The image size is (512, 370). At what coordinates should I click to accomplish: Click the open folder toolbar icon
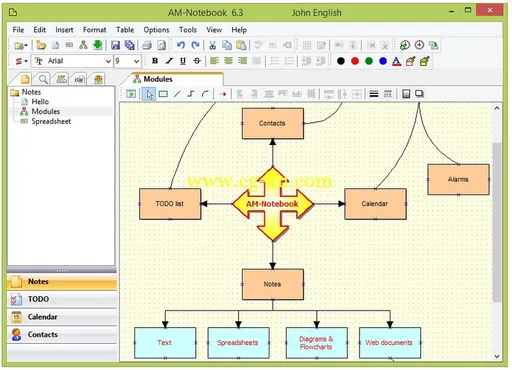tap(41, 45)
